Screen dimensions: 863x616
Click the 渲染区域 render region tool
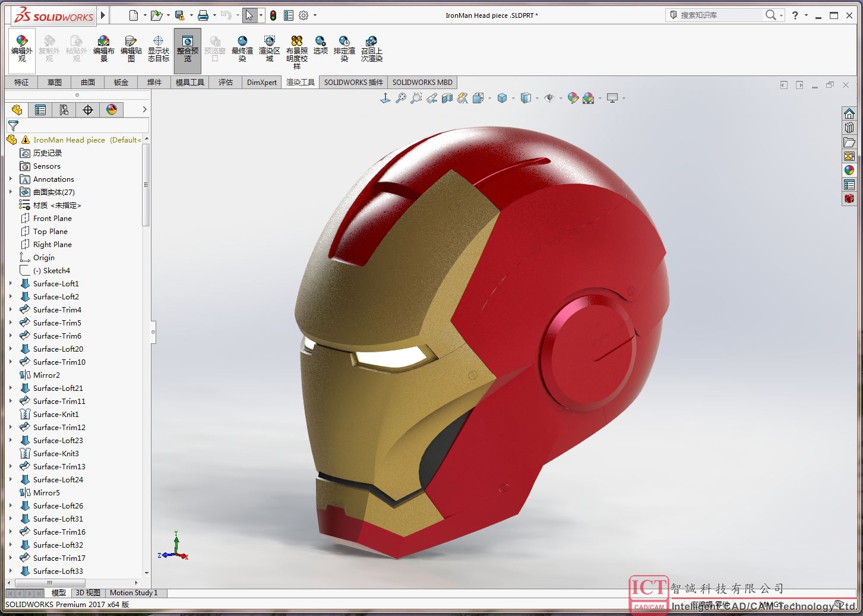(x=270, y=49)
